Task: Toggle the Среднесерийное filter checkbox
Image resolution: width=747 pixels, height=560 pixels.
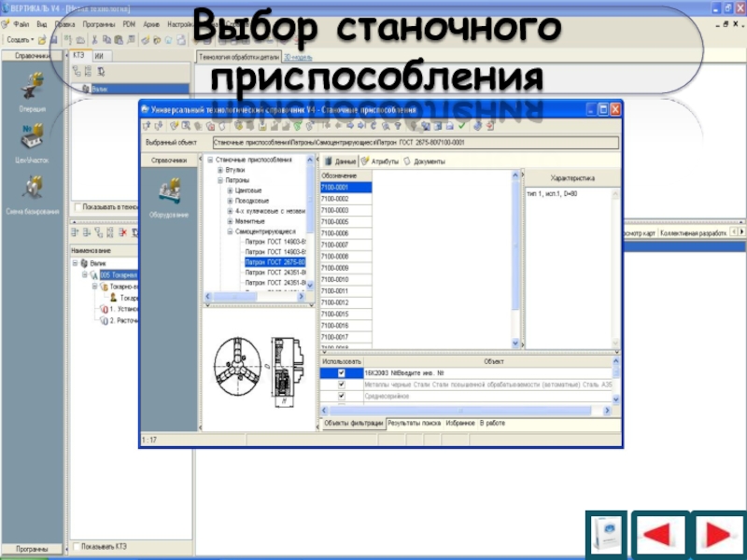Action: click(x=341, y=396)
